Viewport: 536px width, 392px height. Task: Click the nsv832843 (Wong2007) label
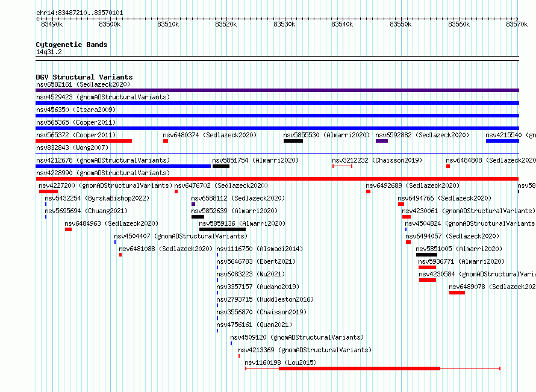(72, 148)
